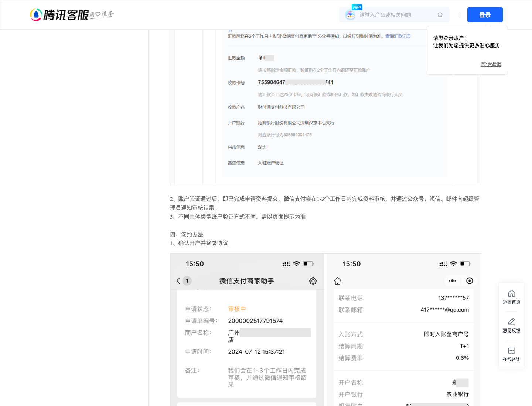Click the 登录 button
The width and height of the screenshot is (532, 406).
[x=485, y=15]
